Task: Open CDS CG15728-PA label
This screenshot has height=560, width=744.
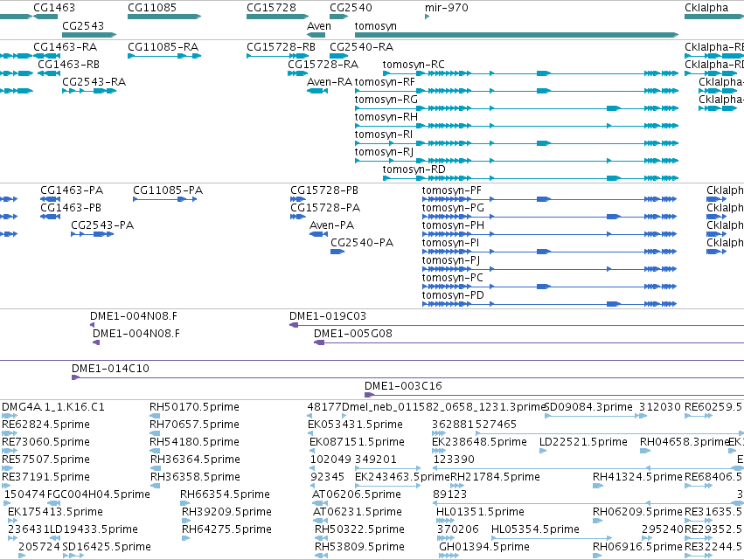Action: point(325,208)
